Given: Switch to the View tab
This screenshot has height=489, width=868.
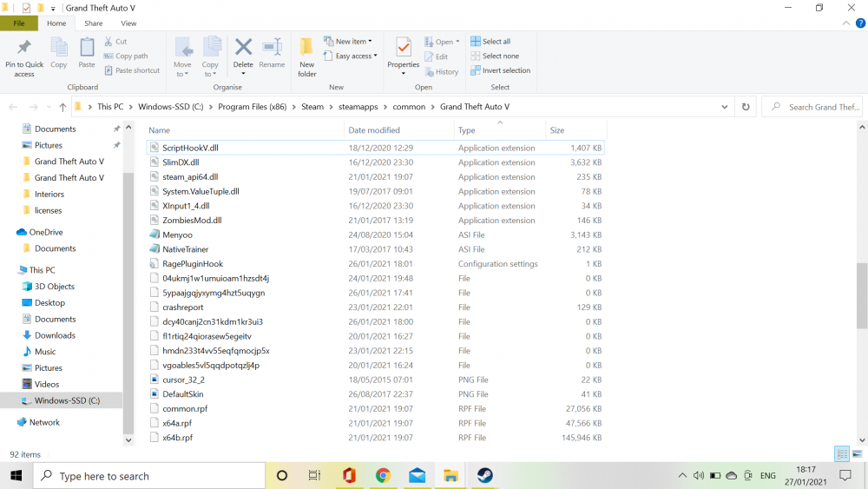Looking at the screenshot, I should pyautogui.click(x=129, y=23).
